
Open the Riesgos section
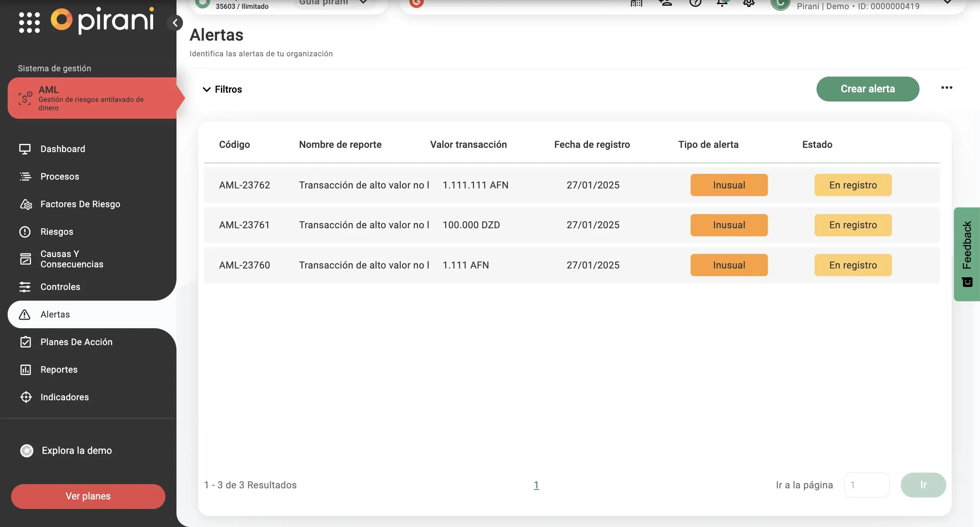coord(57,232)
